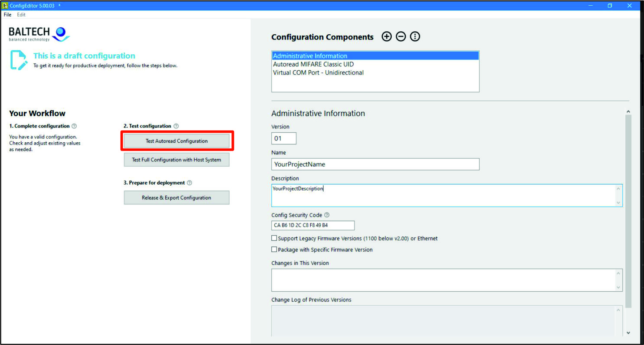Click Test Full Configuration with Host System

[177, 160]
